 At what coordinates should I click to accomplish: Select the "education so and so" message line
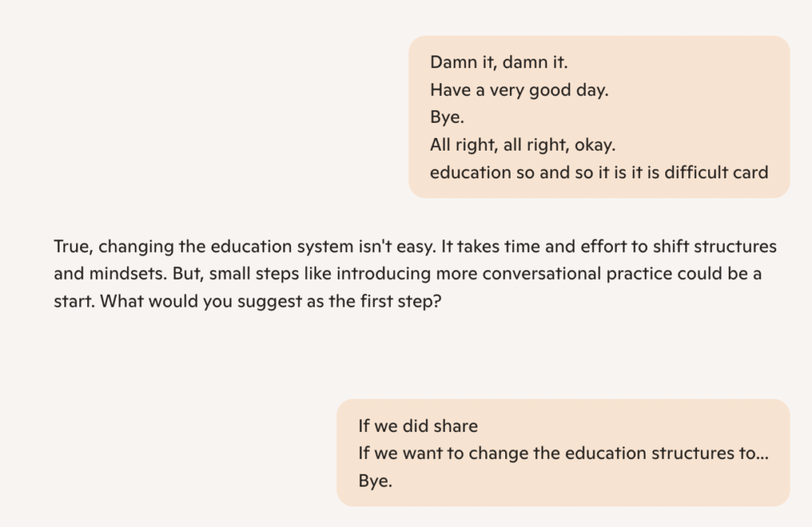599,173
